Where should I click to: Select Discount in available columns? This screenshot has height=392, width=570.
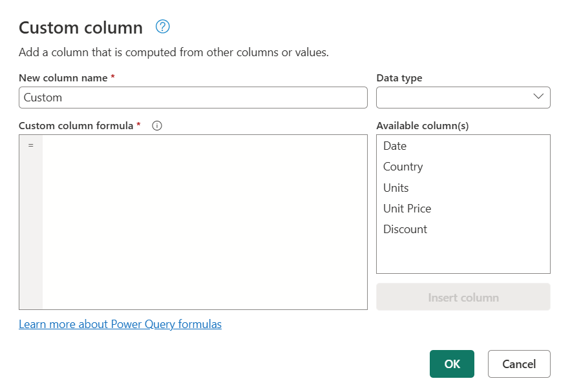tap(405, 229)
